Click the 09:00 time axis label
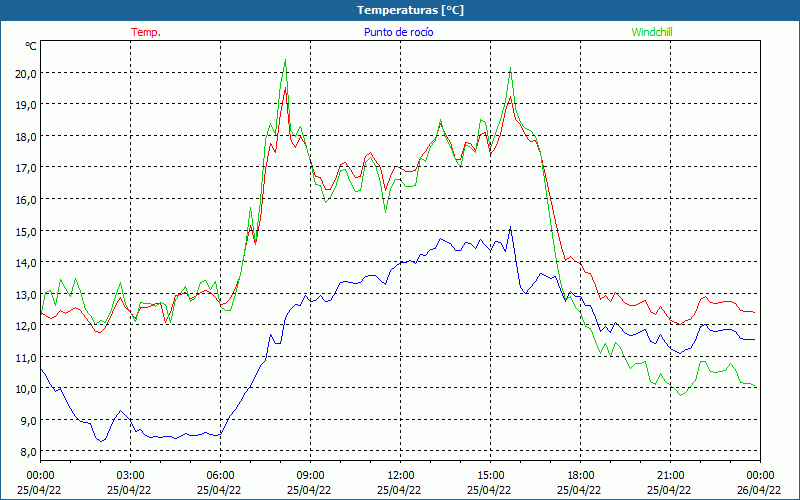The height and width of the screenshot is (500, 800). (x=310, y=475)
